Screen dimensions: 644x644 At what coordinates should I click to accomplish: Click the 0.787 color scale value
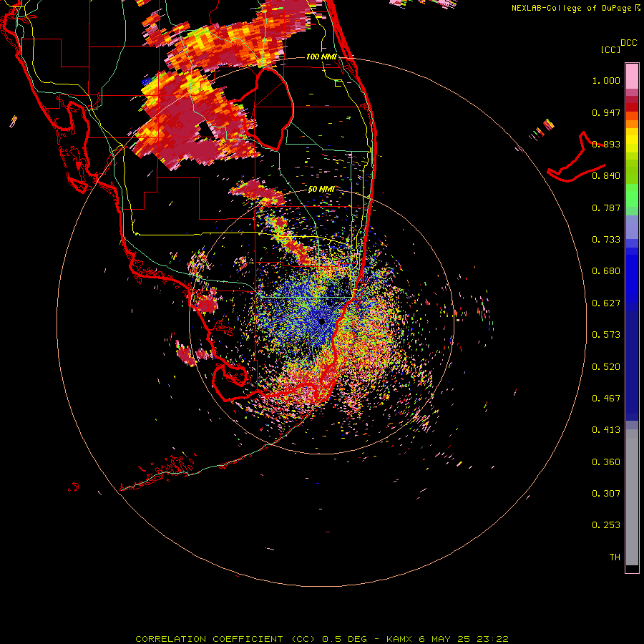pos(606,208)
